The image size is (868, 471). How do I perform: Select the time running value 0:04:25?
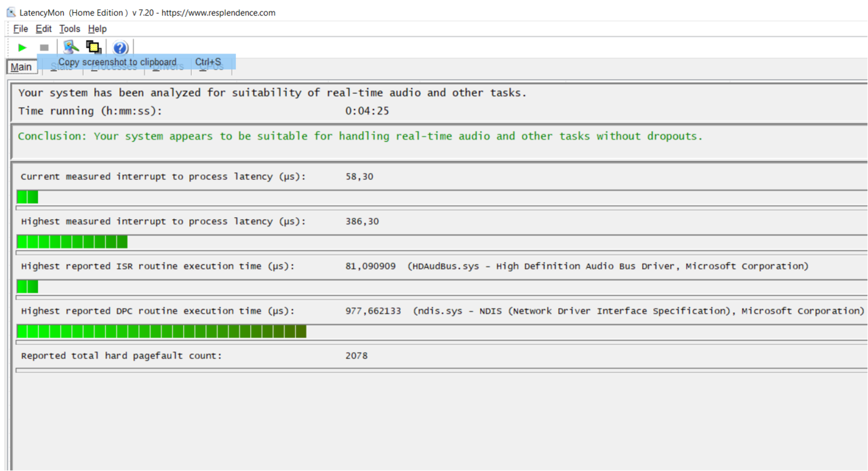click(x=368, y=111)
